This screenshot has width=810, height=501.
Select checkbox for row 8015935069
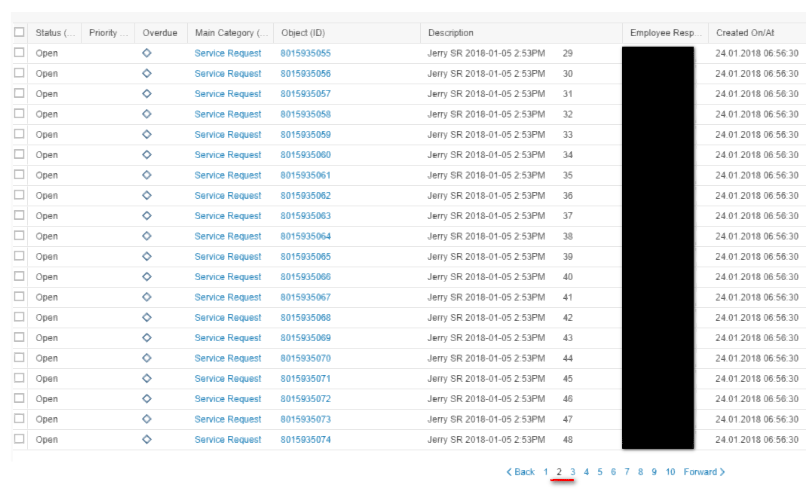pos(19,337)
